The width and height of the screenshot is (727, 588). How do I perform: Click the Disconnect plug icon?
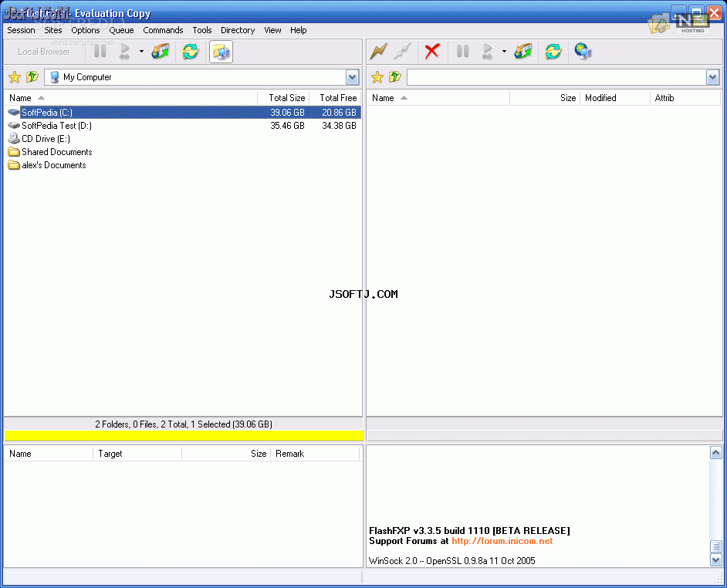(x=402, y=51)
